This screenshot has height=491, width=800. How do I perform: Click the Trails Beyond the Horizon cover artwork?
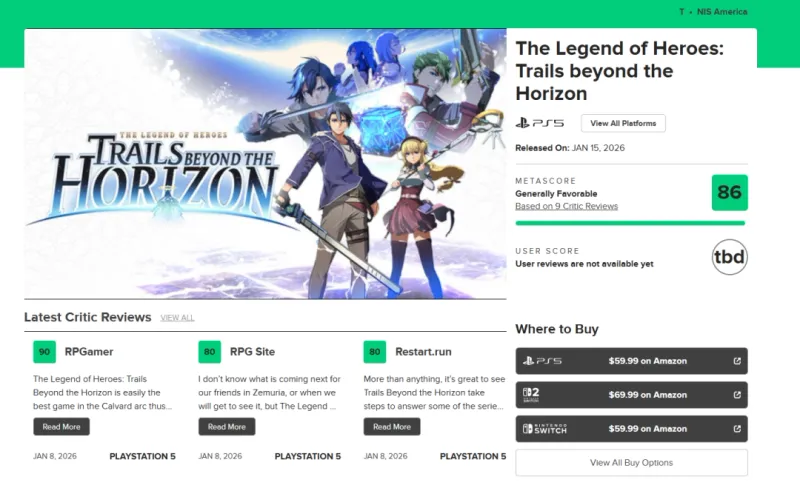(x=265, y=164)
